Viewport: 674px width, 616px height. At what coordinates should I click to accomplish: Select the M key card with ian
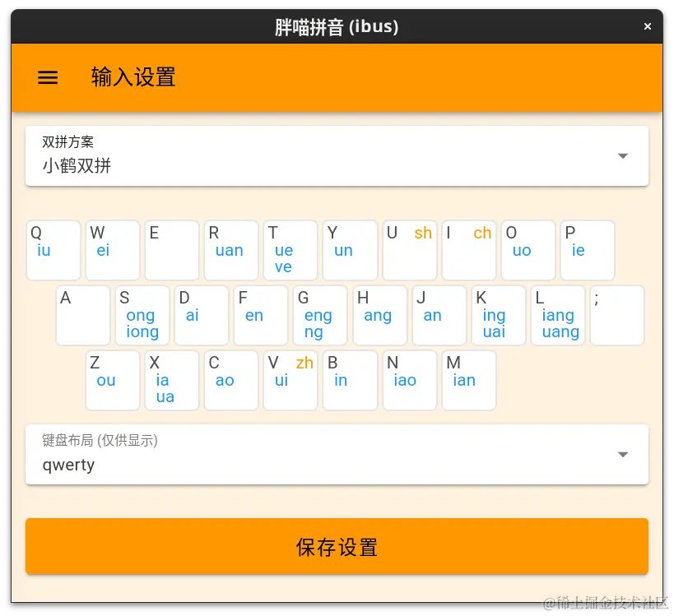coord(469,380)
